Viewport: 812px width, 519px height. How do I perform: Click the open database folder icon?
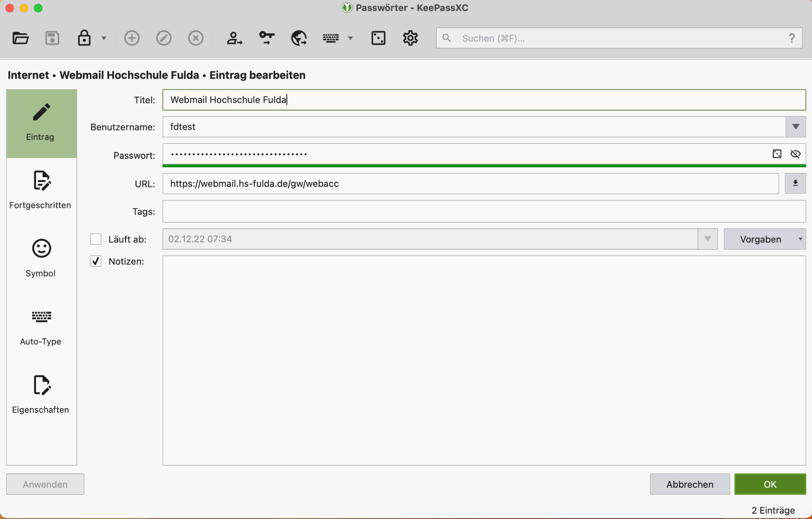(20, 38)
